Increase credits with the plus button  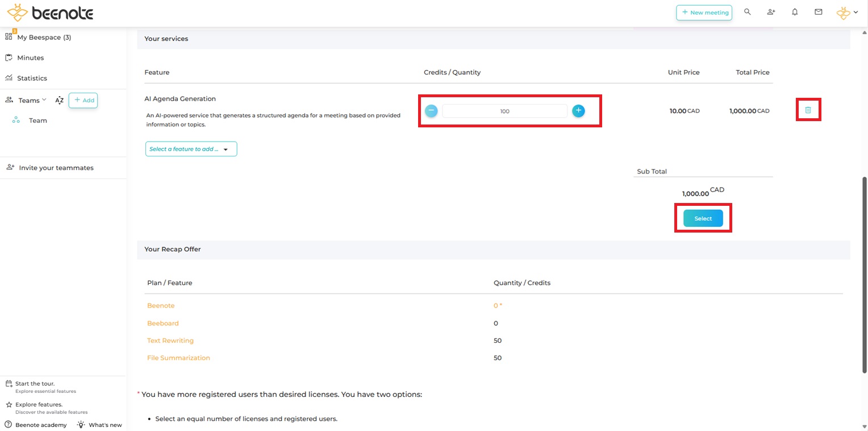578,111
